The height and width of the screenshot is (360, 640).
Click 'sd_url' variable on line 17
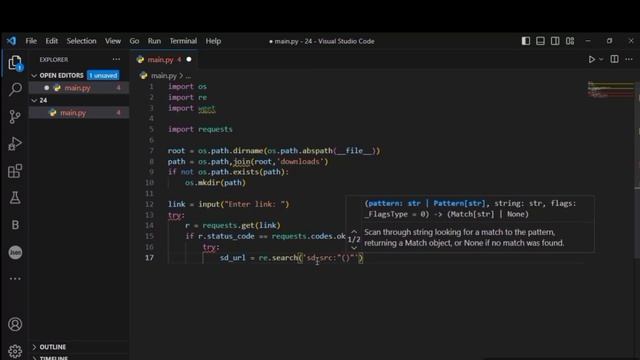tap(233, 258)
